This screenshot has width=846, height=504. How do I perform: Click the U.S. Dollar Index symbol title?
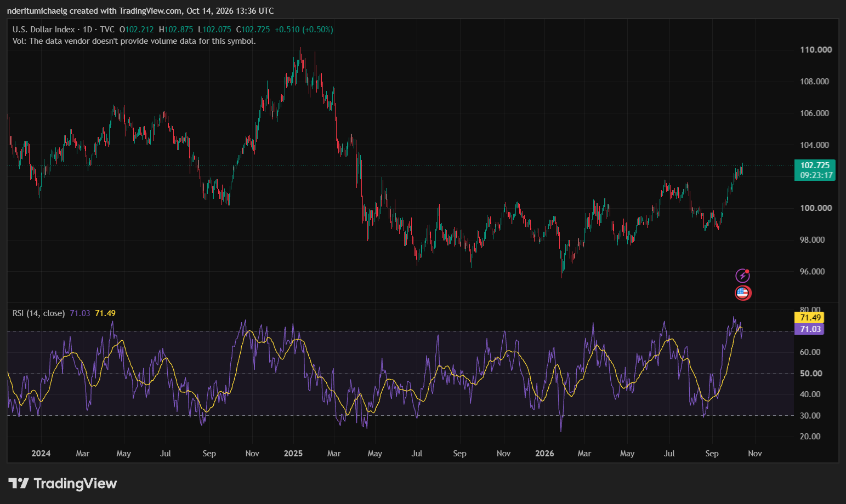point(44,30)
